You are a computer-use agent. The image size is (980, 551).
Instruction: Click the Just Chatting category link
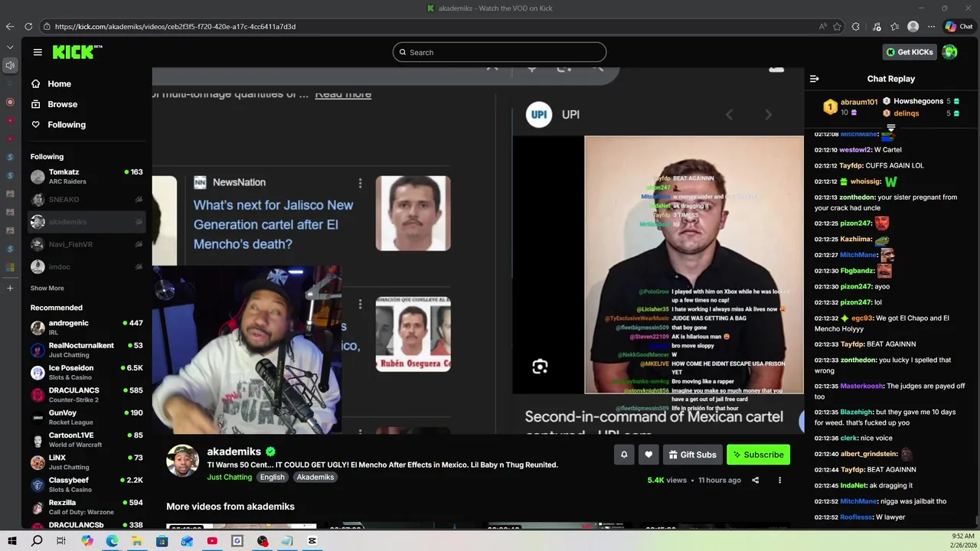[229, 477]
